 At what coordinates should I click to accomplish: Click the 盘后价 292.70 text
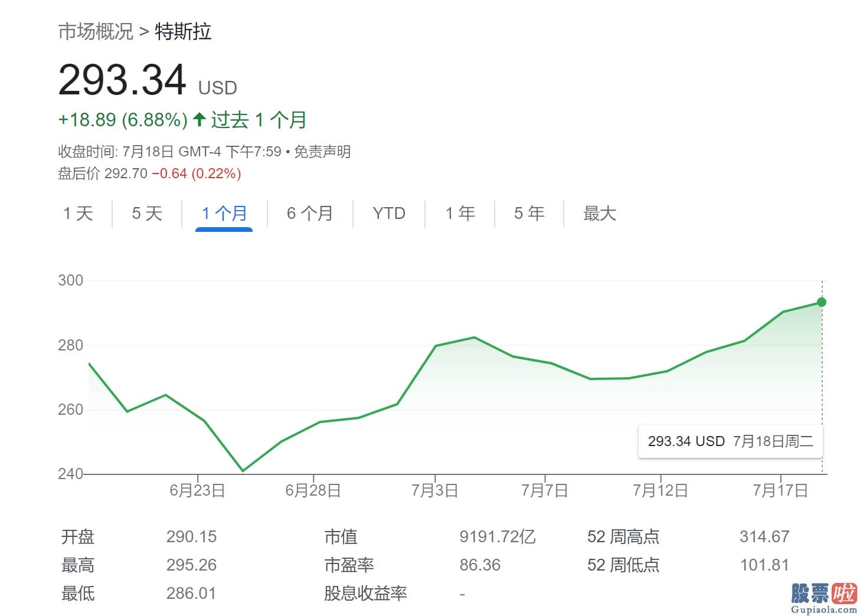click(x=103, y=173)
